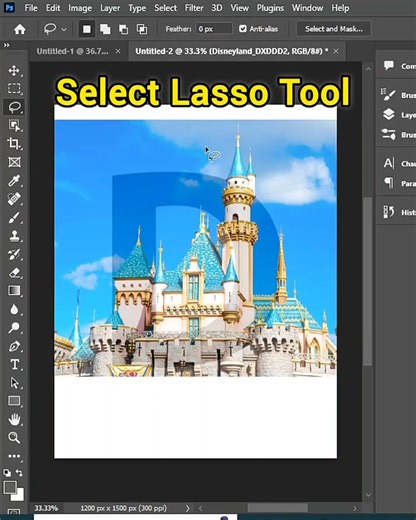Open the Brush Settings panel icon

click(389, 134)
